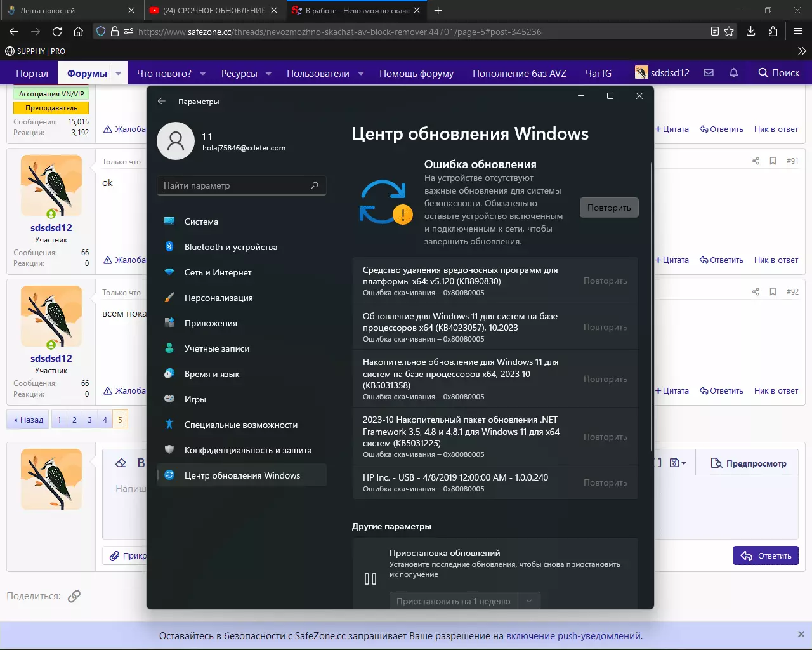
Task: Open forum alerts bell icon
Action: tap(733, 73)
